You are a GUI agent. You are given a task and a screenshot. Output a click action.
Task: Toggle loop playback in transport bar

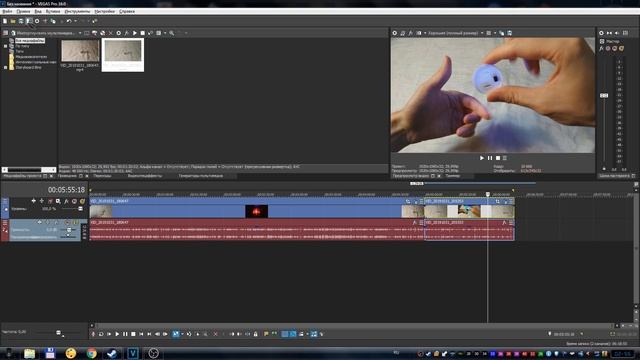[x=101, y=334]
